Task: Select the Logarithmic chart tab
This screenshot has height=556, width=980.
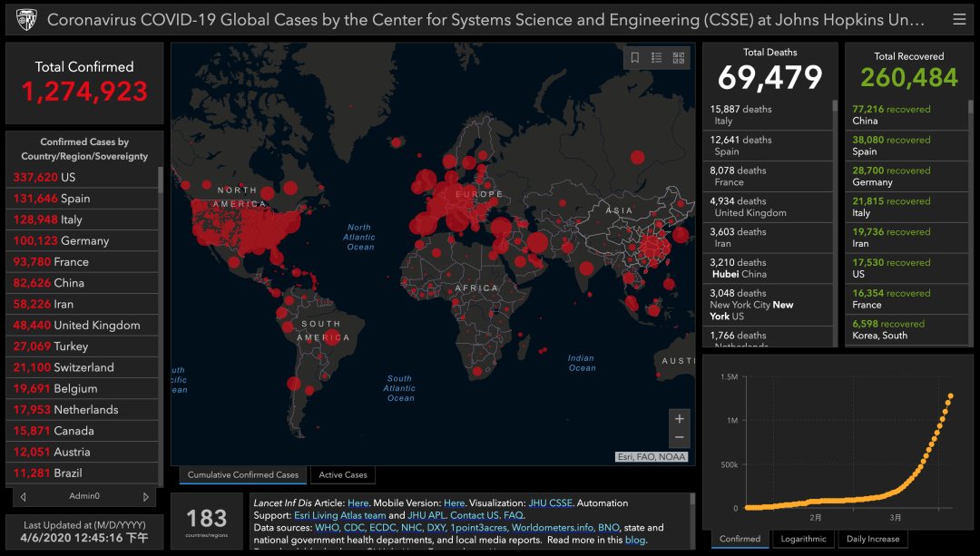Action: coord(803,539)
